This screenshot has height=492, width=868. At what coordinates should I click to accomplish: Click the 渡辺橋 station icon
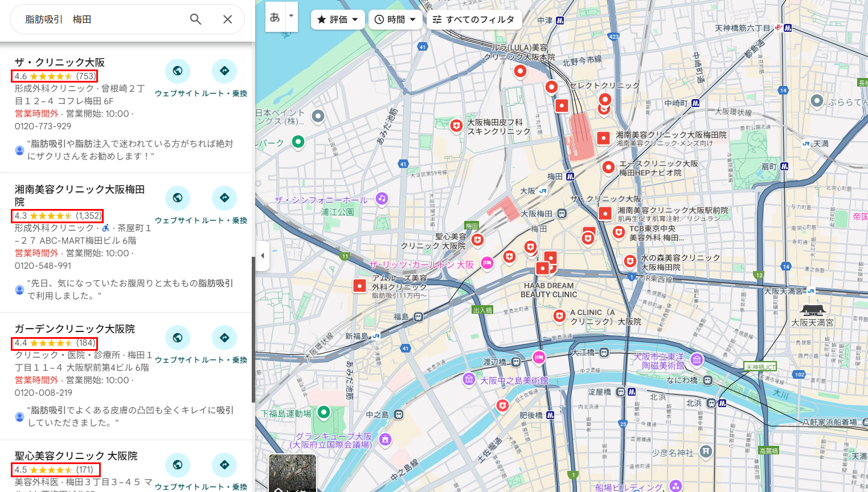click(515, 362)
